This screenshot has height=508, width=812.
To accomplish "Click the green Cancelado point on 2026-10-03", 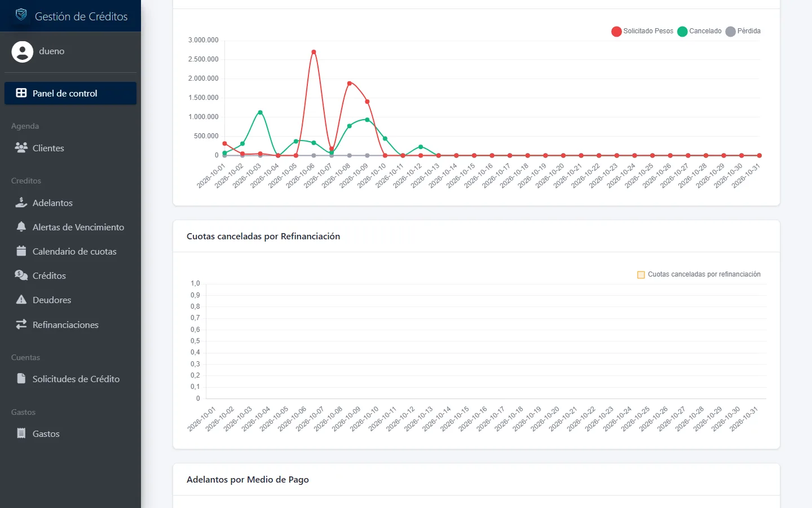I will click(260, 112).
